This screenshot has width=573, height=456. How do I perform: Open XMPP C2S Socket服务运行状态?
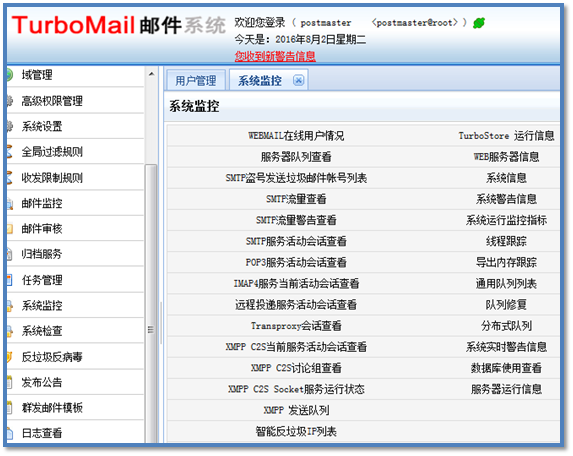coord(296,389)
